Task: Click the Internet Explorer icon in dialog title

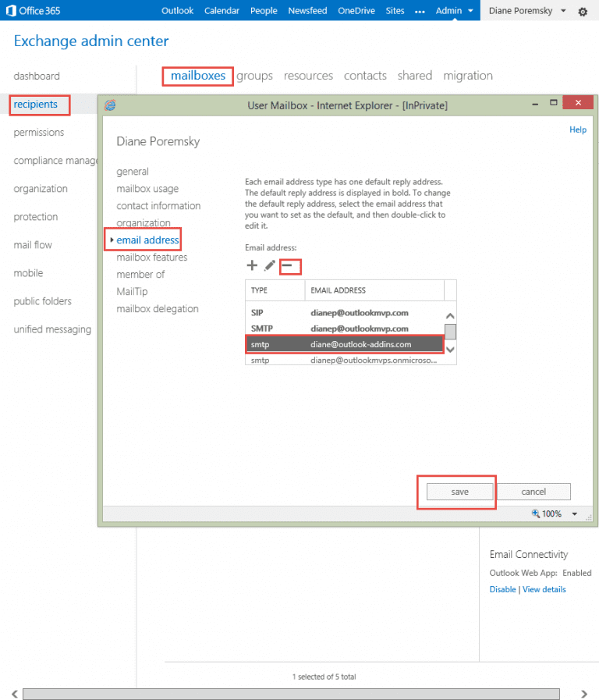Action: (110, 105)
